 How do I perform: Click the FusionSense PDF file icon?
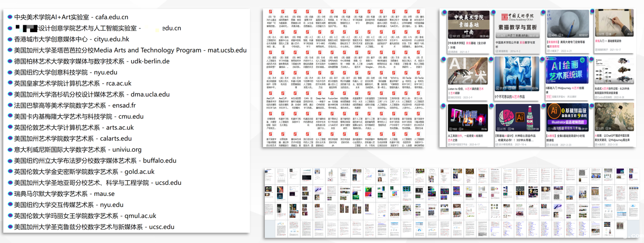click(332, 93)
